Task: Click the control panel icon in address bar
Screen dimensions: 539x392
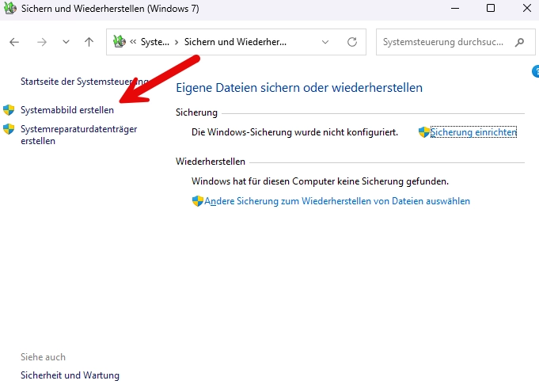Action: click(120, 42)
